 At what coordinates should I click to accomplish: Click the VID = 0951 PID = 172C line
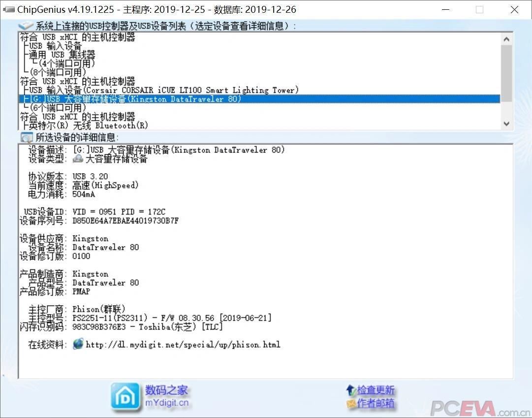click(x=119, y=212)
